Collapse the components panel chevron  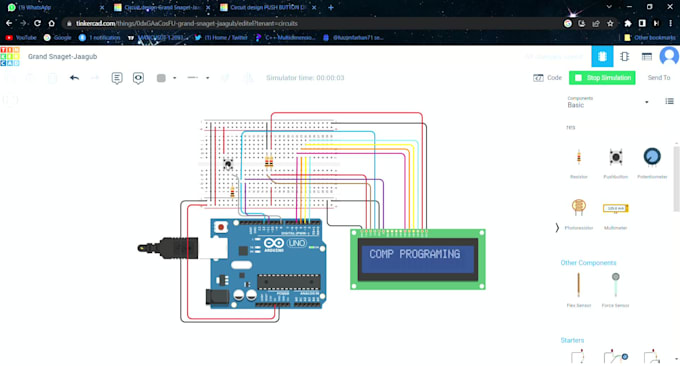click(557, 227)
